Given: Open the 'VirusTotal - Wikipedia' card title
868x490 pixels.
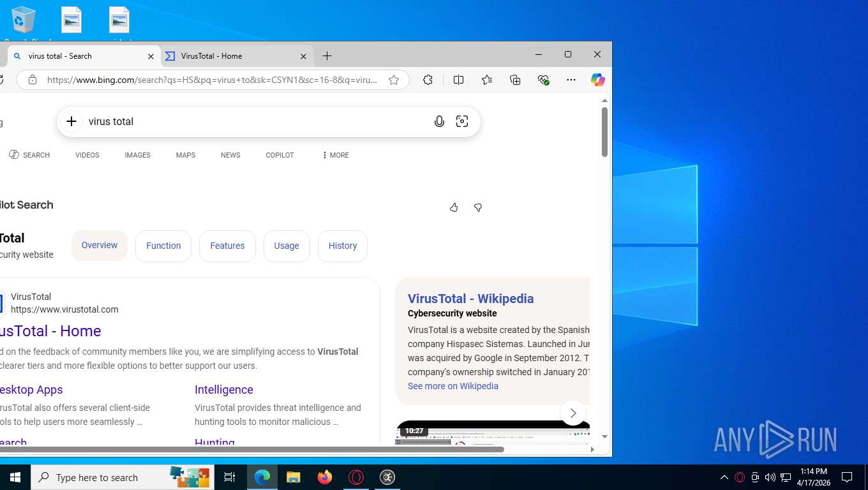Looking at the screenshot, I should (x=470, y=299).
